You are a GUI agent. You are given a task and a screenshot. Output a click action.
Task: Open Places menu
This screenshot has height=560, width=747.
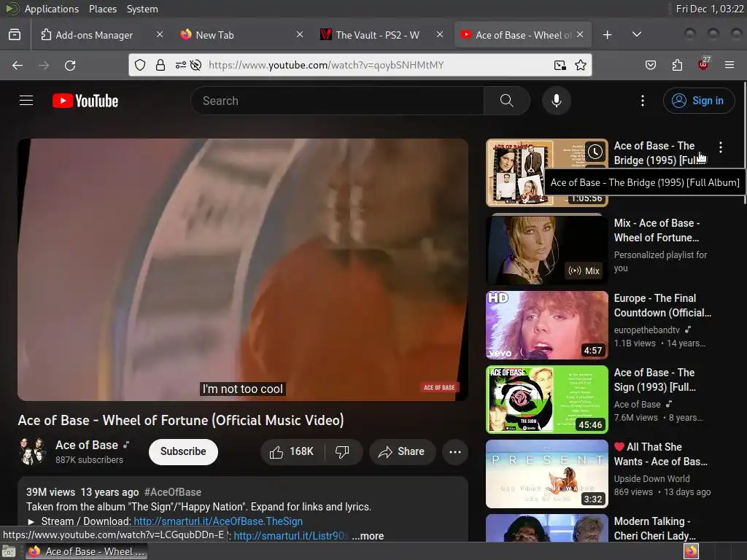click(103, 9)
